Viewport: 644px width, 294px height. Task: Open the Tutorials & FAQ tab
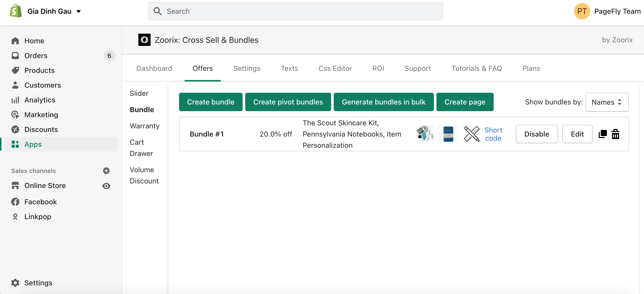477,68
